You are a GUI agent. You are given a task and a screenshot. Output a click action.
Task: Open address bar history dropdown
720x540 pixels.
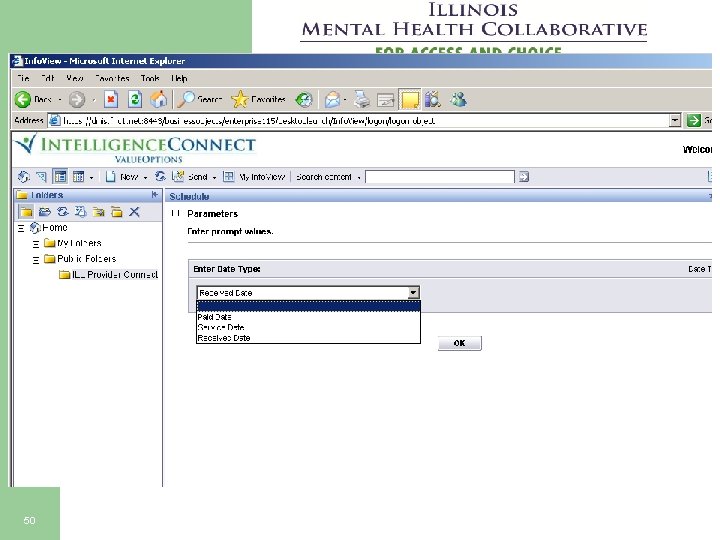pyautogui.click(x=675, y=121)
